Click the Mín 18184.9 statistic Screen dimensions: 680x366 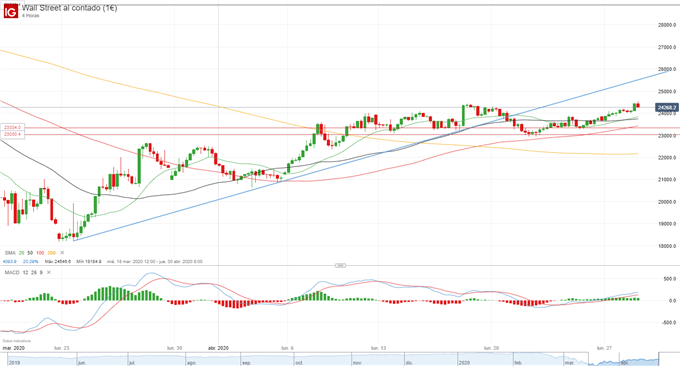point(89,262)
